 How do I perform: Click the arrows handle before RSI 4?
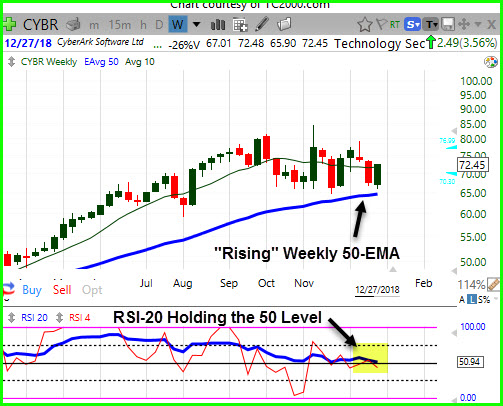[59, 317]
